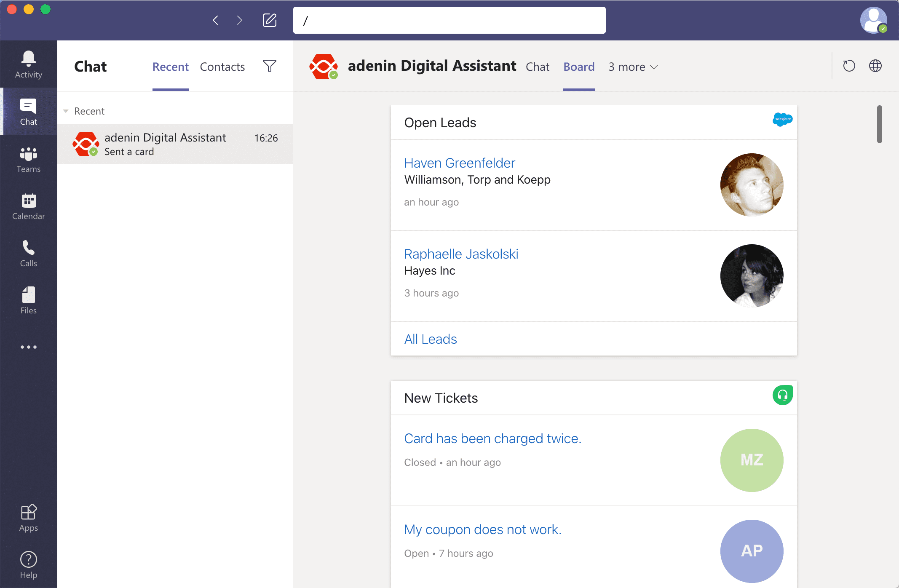Viewport: 899px width, 588px height.
Task: Open the All Leads link
Action: (431, 339)
